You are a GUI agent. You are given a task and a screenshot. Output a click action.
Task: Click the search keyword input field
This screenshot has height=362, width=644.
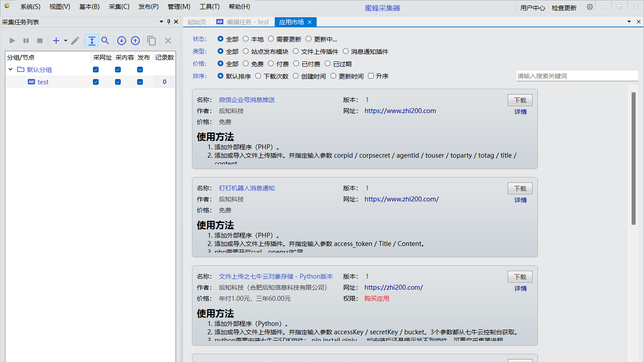[577, 76]
